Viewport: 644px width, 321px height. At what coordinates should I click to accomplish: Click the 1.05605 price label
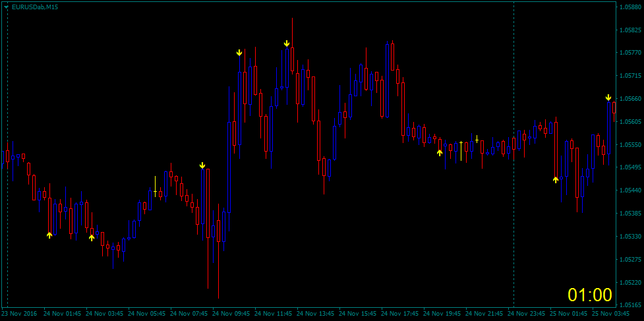[630, 122]
